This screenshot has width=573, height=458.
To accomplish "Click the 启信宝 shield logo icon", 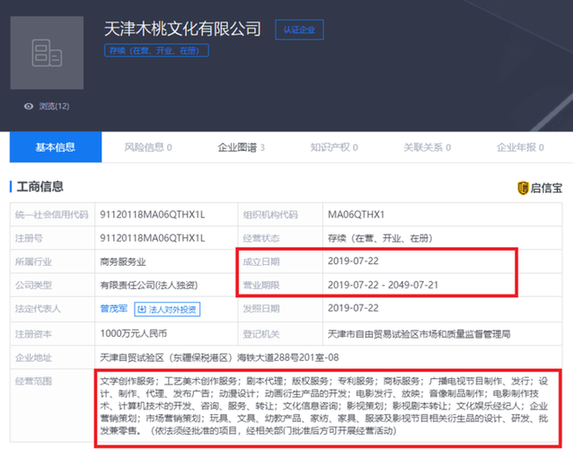I will tap(523, 188).
